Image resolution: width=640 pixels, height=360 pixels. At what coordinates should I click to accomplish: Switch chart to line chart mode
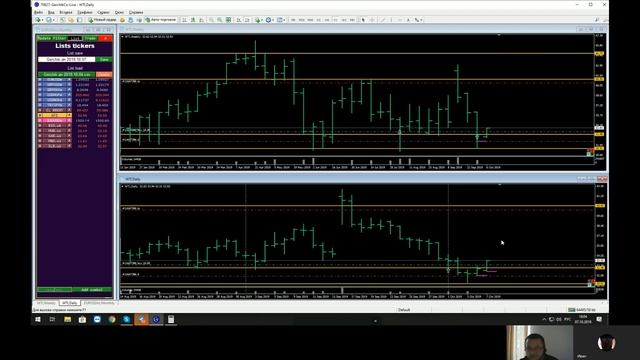[x=202, y=20]
